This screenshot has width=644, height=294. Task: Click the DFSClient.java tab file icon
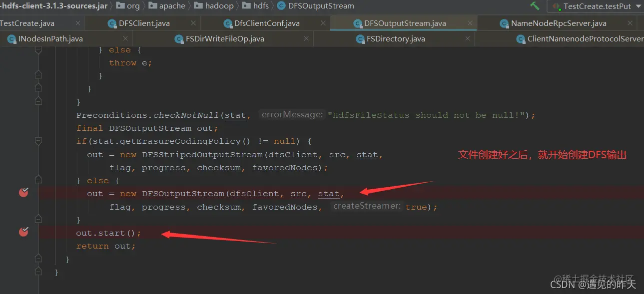(x=111, y=23)
